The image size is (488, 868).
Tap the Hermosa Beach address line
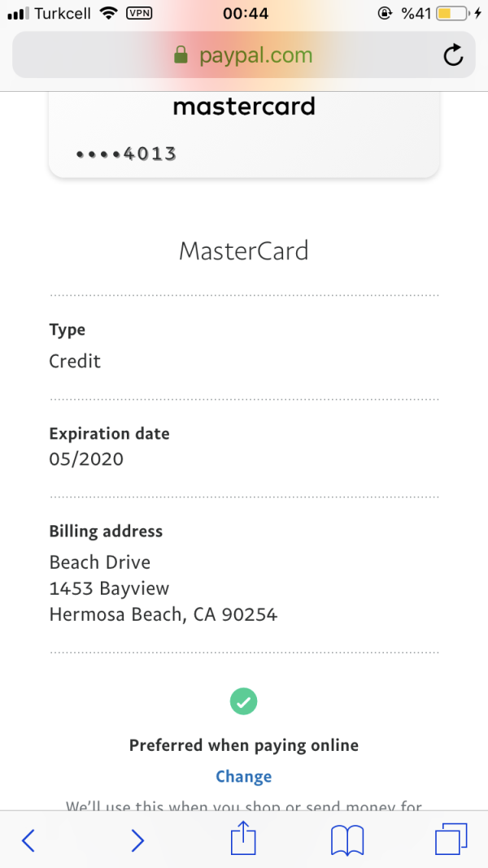[163, 614]
